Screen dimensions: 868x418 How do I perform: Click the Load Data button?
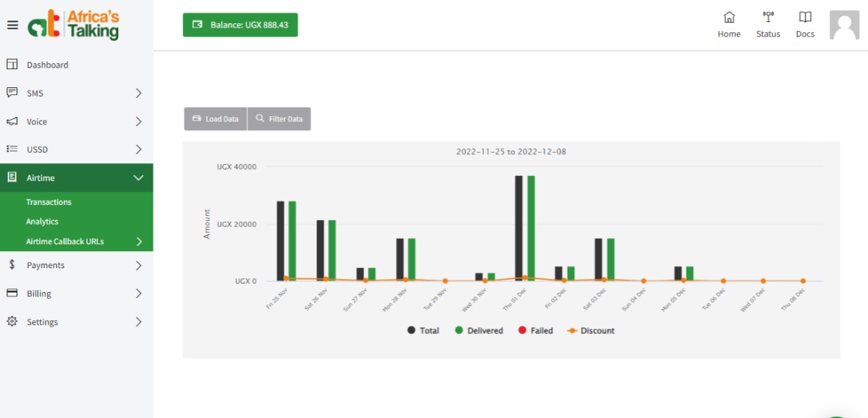[x=216, y=118]
